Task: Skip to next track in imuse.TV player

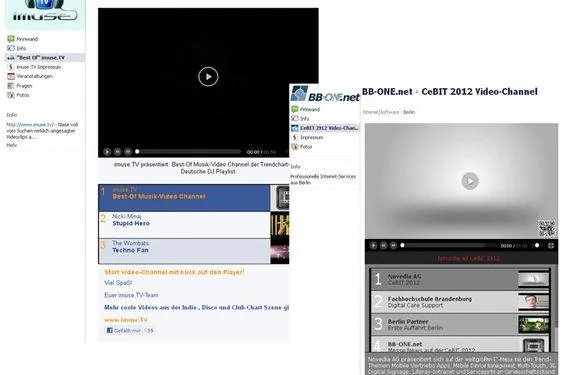Action: tap(128, 152)
